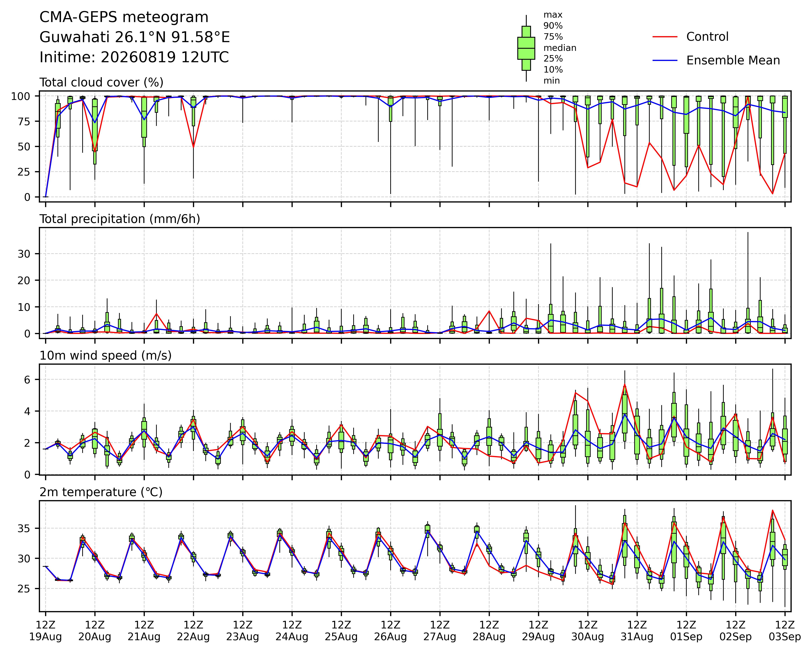Click the '25' tick on temperature axis
This screenshot has height=653, width=812.
(24, 589)
